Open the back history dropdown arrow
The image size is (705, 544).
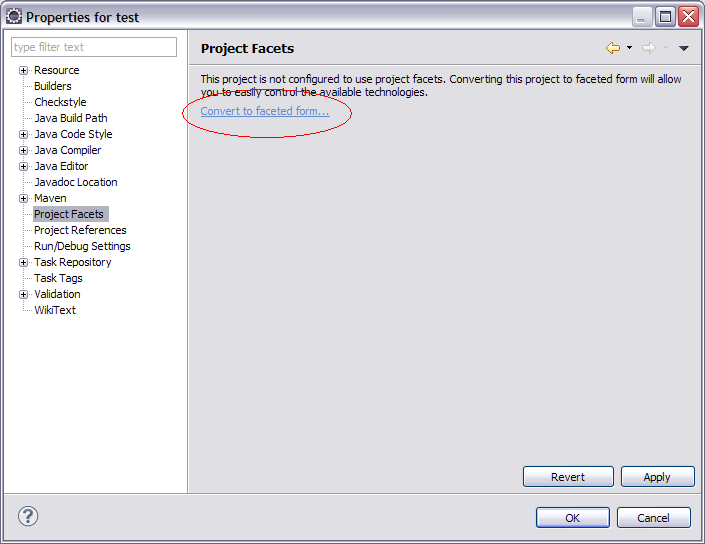(x=630, y=48)
